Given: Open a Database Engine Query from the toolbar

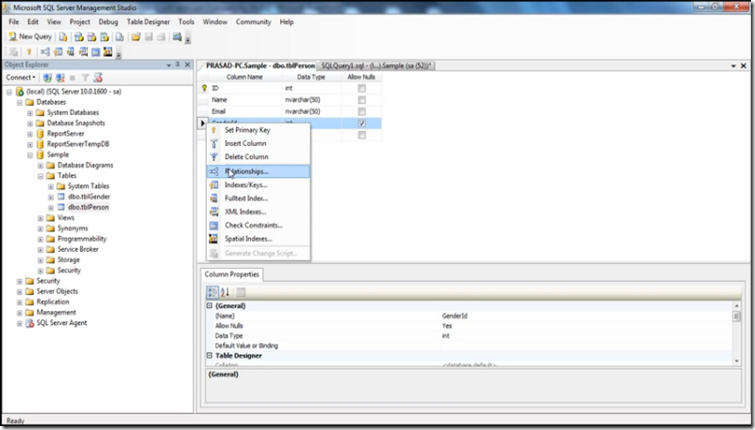Looking at the screenshot, I should click(x=63, y=37).
